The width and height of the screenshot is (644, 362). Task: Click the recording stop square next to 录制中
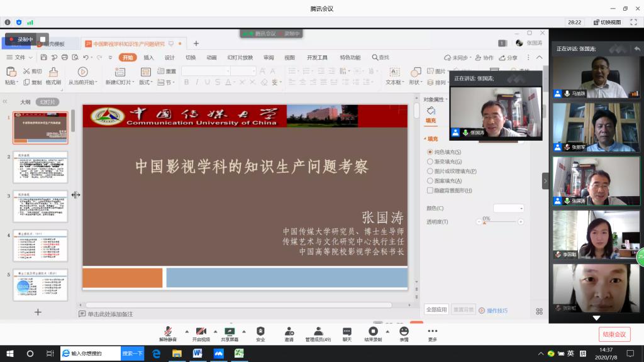[x=43, y=40]
